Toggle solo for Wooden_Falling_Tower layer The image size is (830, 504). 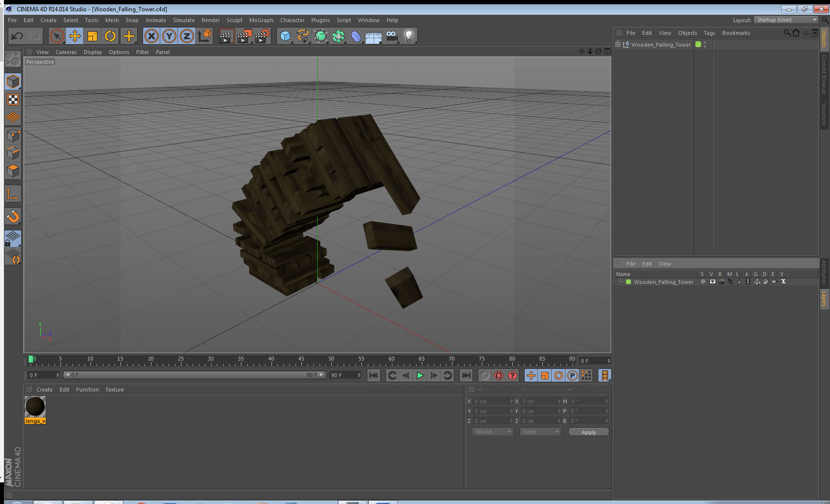(x=703, y=281)
